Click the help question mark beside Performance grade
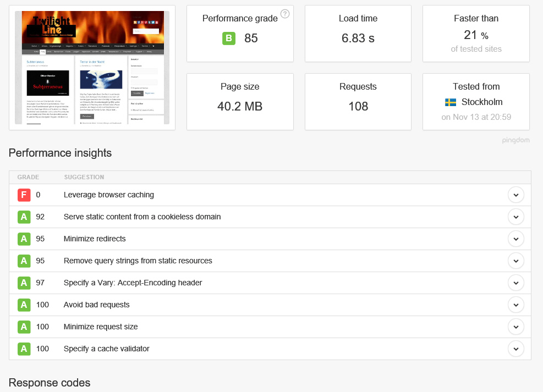The height and width of the screenshot is (392, 543). 284,14
